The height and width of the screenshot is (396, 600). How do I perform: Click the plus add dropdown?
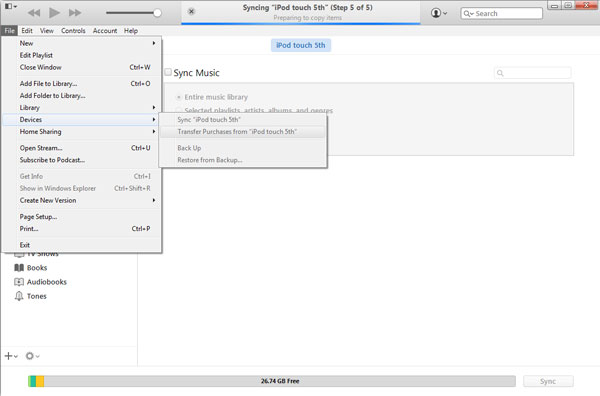[11, 356]
